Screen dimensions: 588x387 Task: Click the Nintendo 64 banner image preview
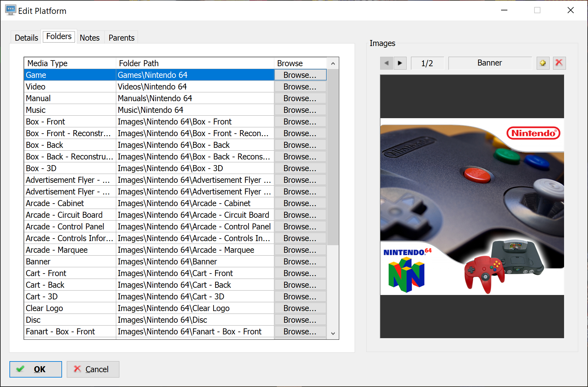tap(472, 206)
